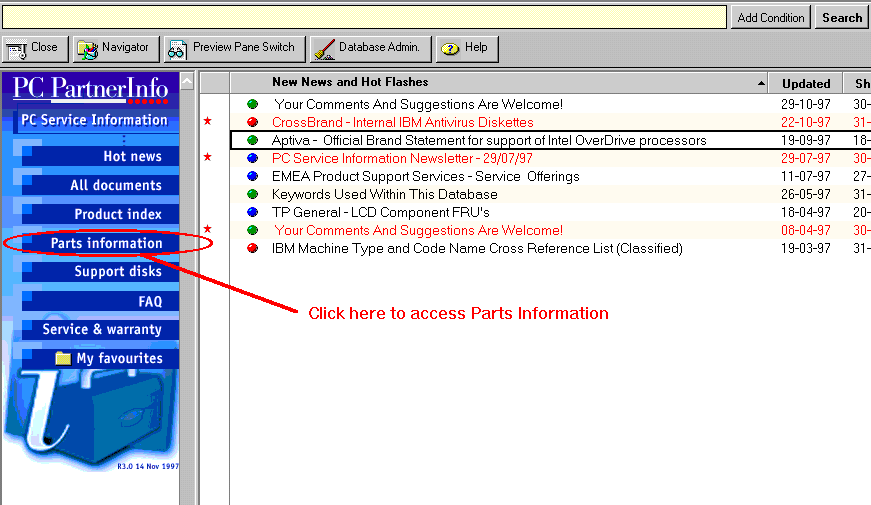Click blue dot beside PC Service Newsletter
Viewport: 871px width, 505px height.
(252, 159)
